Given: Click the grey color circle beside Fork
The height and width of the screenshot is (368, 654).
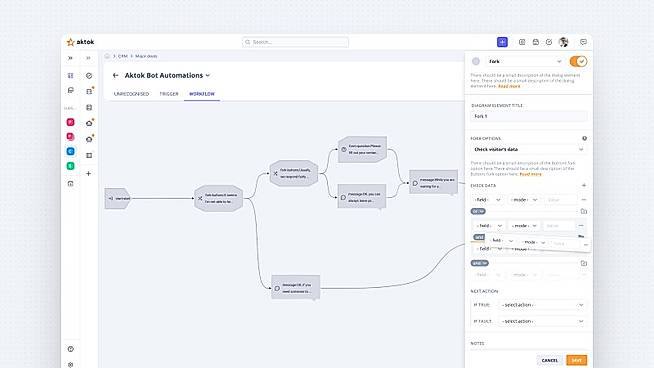Looking at the screenshot, I should point(476,61).
